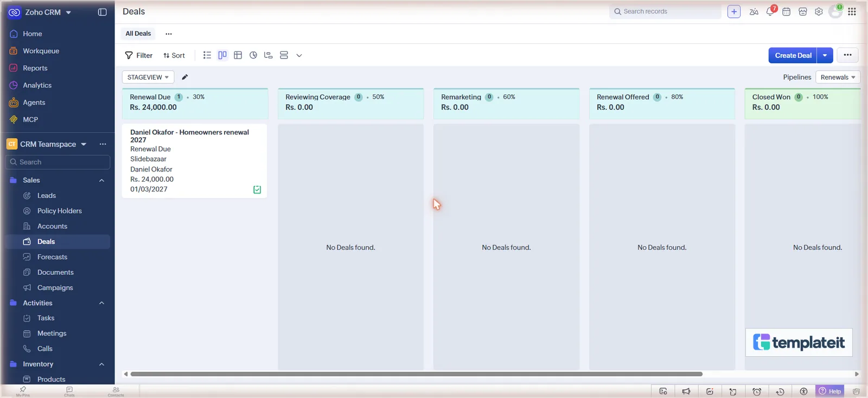Switch to chart view icon
Image resolution: width=868 pixels, height=398 pixels.
pos(253,55)
